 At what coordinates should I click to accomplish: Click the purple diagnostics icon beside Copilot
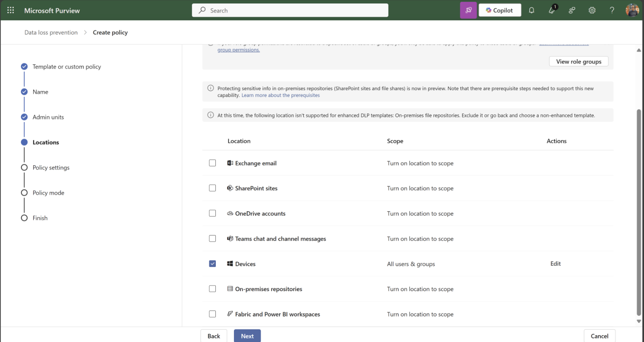[x=468, y=10]
